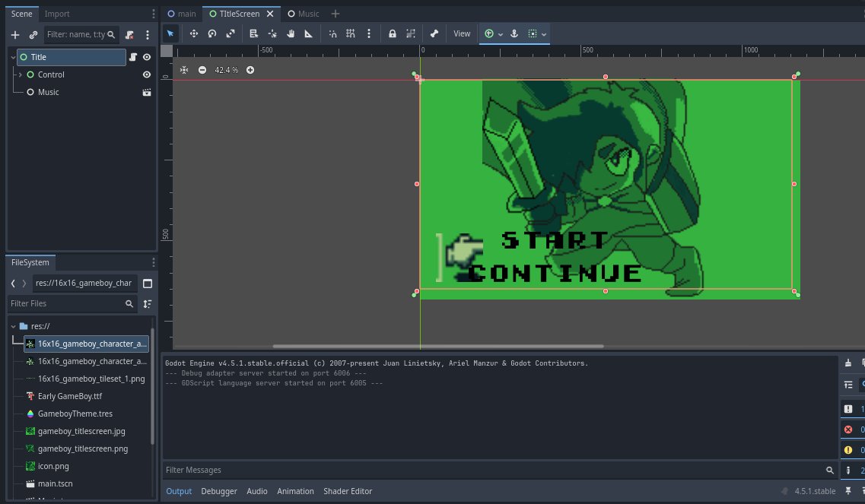Open the Audio bottom panel
865x504 pixels.
pyautogui.click(x=257, y=491)
